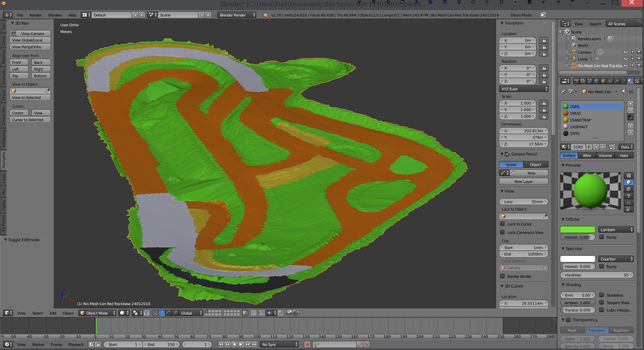Viewport: 644px width, 350px height.
Task: Open the Render Layers properties tab
Action: click(x=583, y=81)
